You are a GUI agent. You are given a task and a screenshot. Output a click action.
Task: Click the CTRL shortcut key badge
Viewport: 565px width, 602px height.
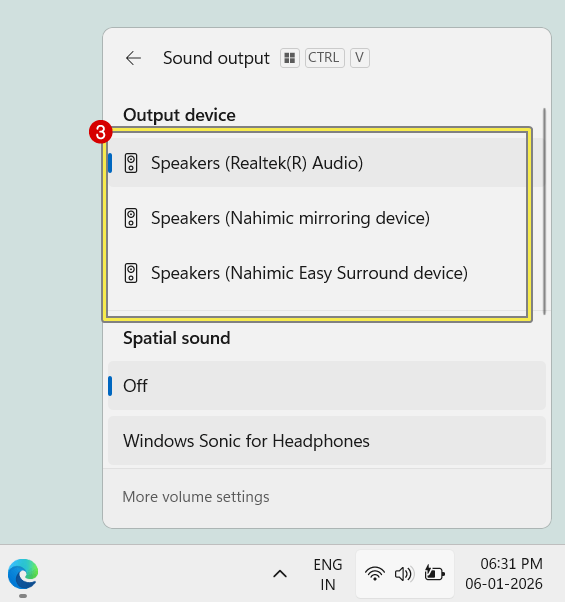(x=324, y=58)
